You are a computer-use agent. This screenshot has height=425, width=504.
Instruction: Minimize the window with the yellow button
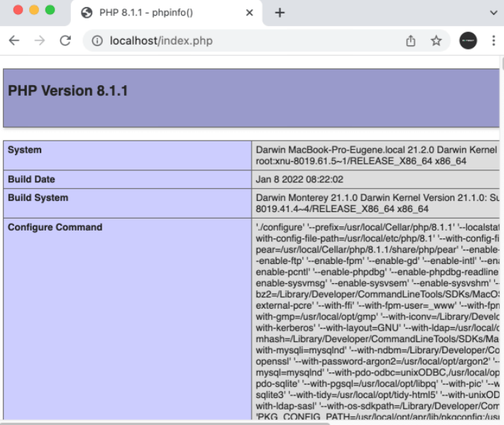click(x=34, y=10)
